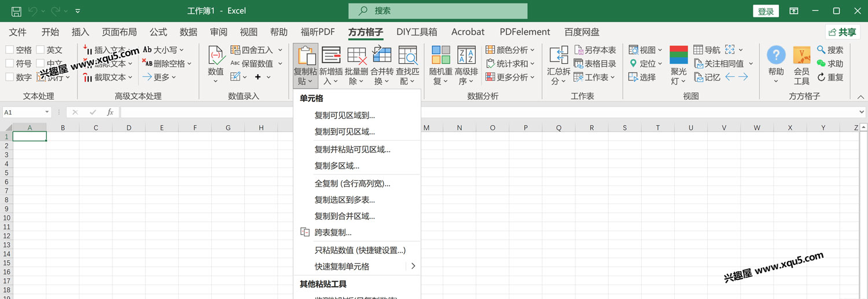Image resolution: width=868 pixels, height=299 pixels.
Task: Open the 聚光灯 spotlight tool
Action: (679, 65)
